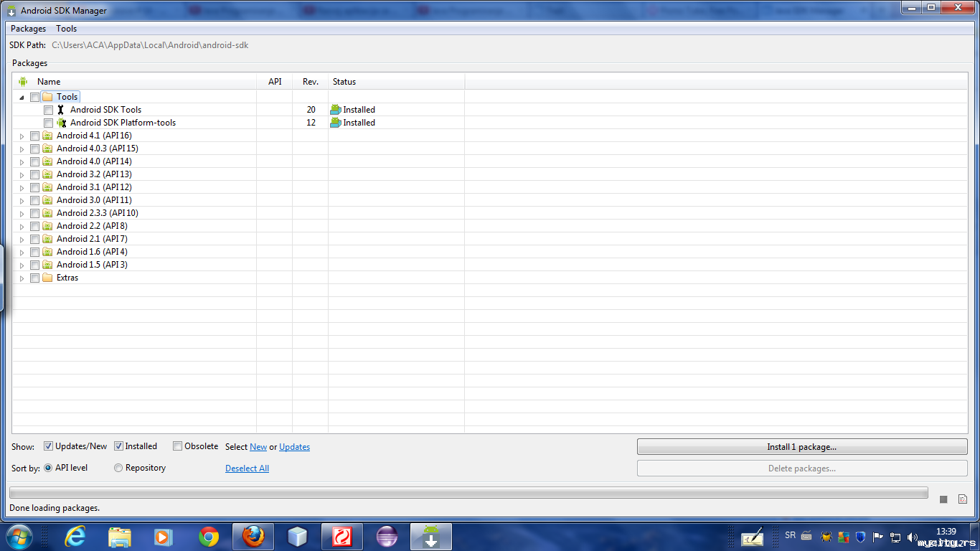Click the Tools folder icon in the tree
980x551 pixels.
(47, 97)
